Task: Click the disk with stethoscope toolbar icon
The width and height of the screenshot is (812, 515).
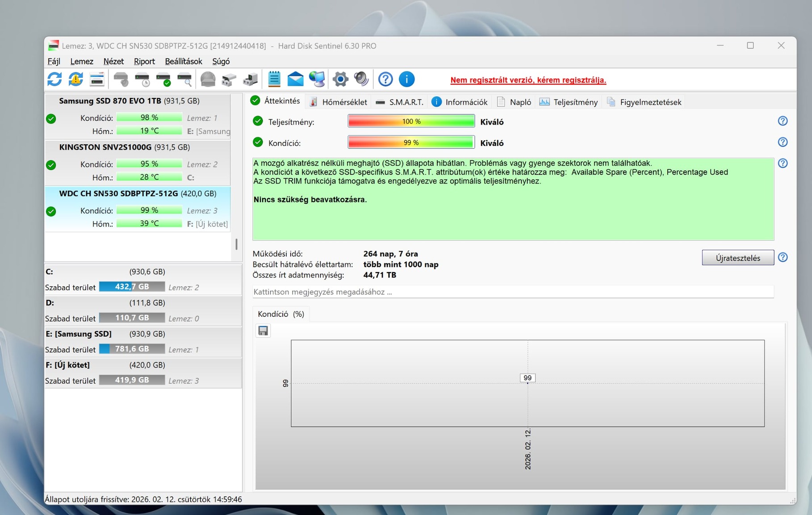Action: coord(121,80)
